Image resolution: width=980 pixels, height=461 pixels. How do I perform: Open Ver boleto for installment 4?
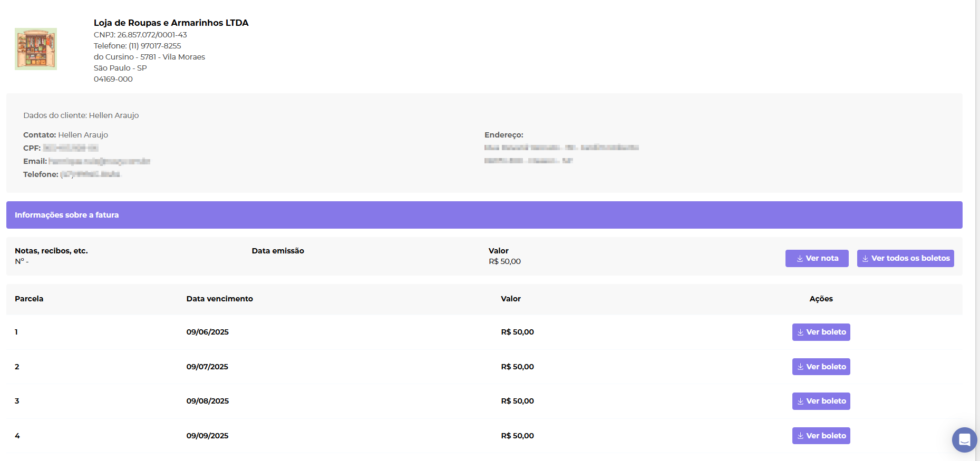pos(821,436)
